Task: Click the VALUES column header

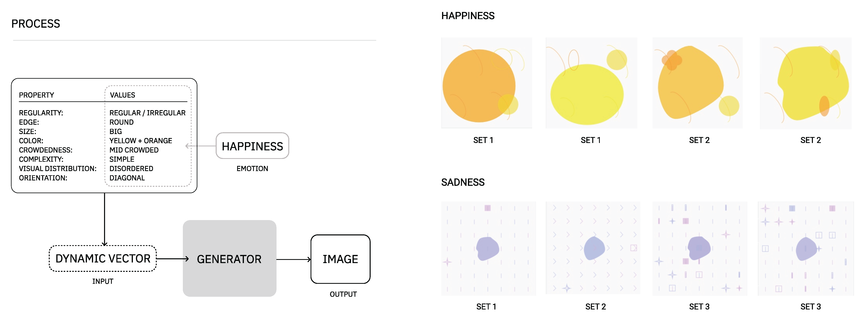Action: 122,95
